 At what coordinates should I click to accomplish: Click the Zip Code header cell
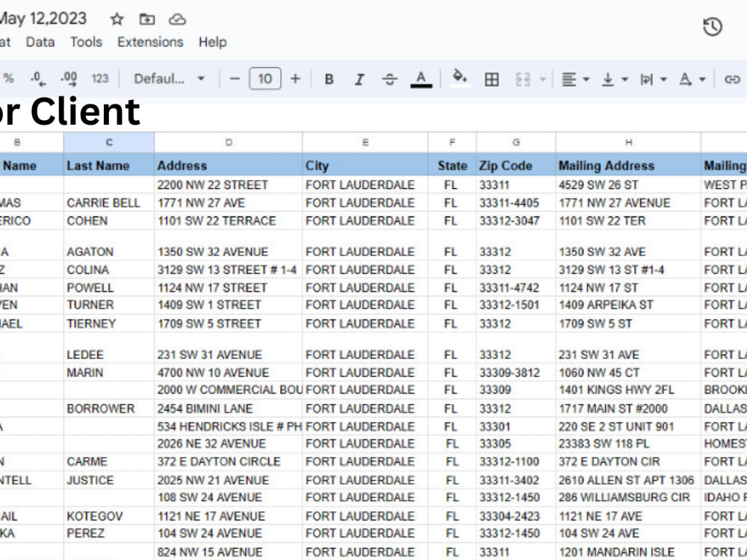(516, 165)
